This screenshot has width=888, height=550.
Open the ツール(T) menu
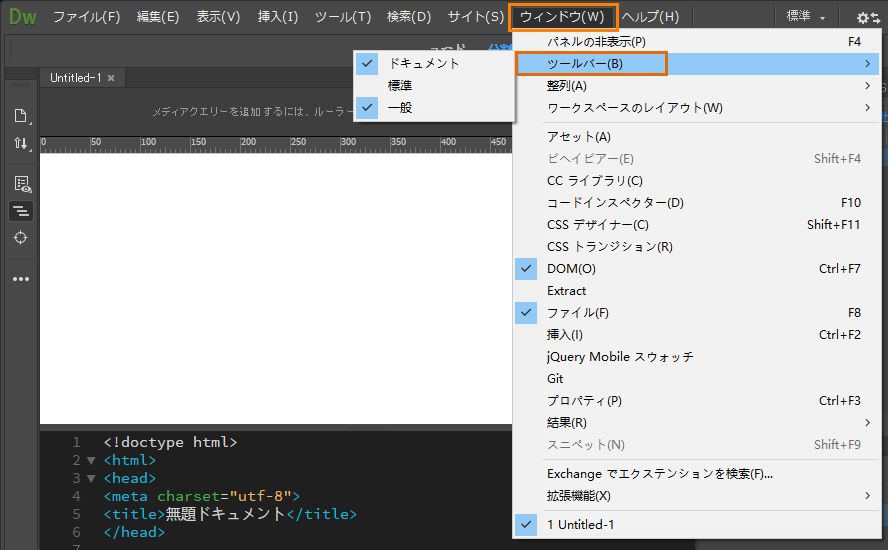click(x=343, y=16)
